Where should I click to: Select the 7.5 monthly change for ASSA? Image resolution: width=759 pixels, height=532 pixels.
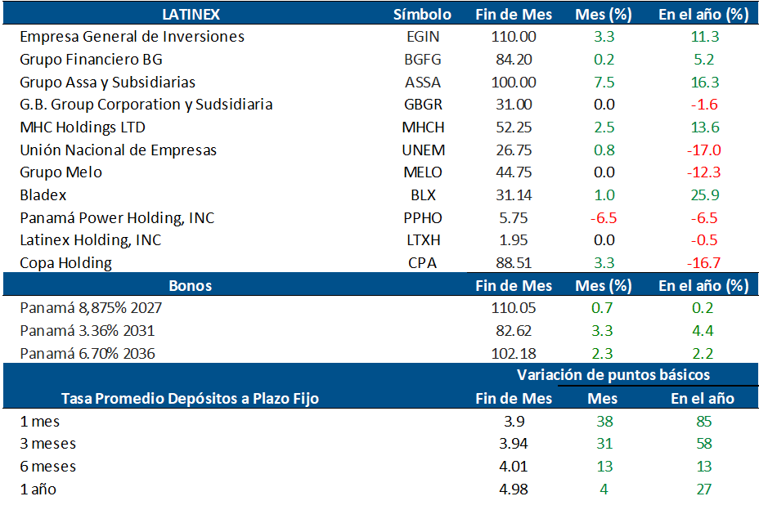click(x=604, y=83)
